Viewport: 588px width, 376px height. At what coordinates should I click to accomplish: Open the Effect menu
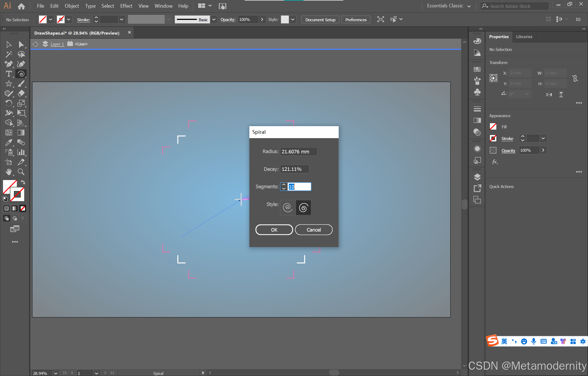[x=126, y=6]
